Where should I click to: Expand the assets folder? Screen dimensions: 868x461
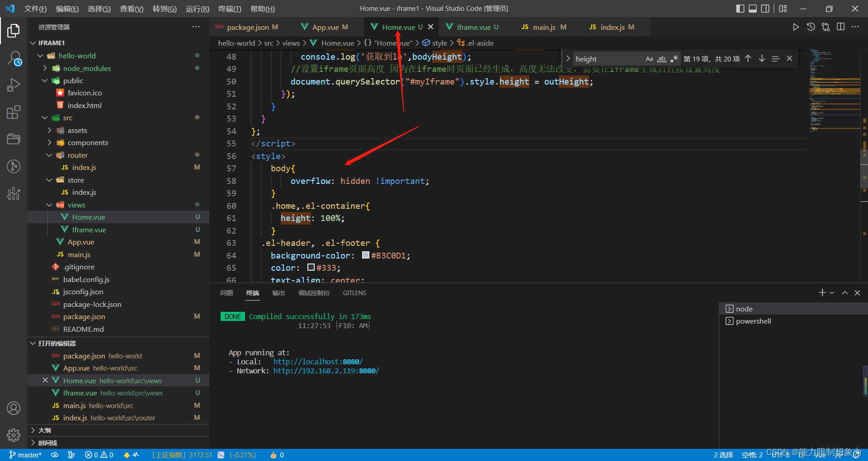pyautogui.click(x=49, y=130)
